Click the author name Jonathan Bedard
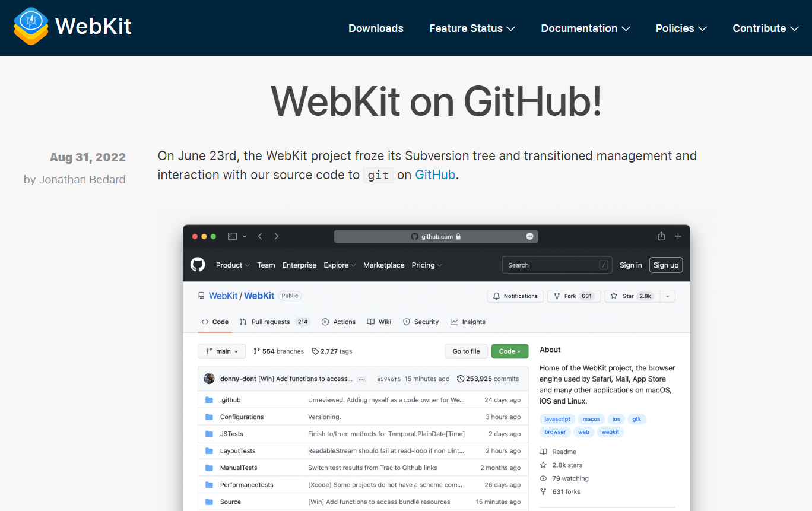This screenshot has height=511, width=812. [83, 179]
